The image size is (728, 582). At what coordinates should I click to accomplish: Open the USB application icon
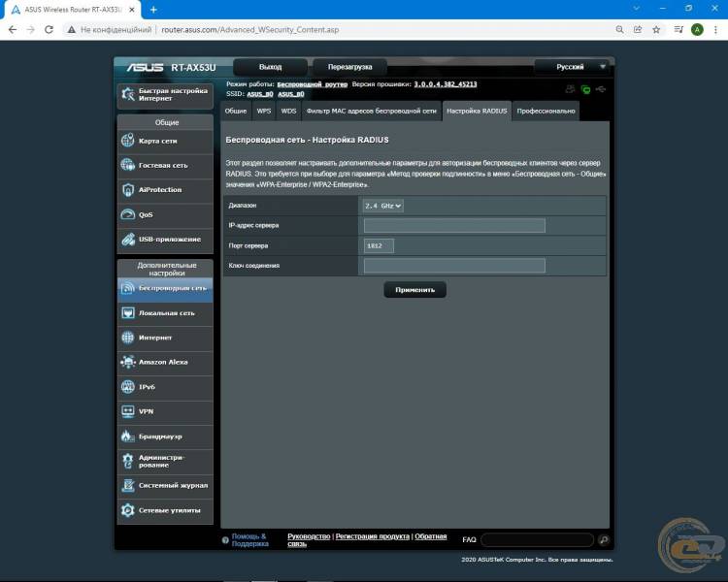pos(128,239)
